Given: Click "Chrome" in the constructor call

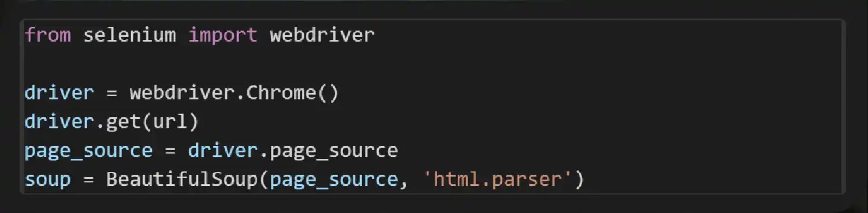Looking at the screenshot, I should pyautogui.click(x=281, y=93).
